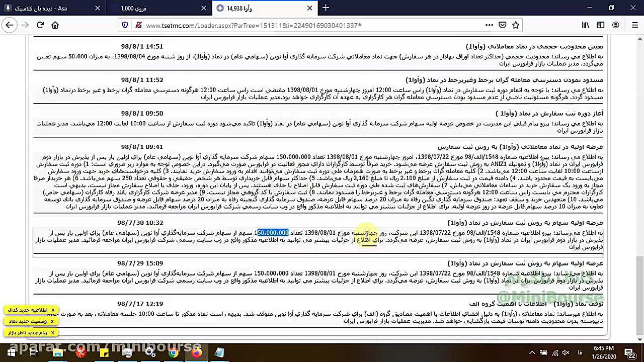Mute system volume from the taskbar speaker
Screen dimensions: 644x362
coord(566,352)
